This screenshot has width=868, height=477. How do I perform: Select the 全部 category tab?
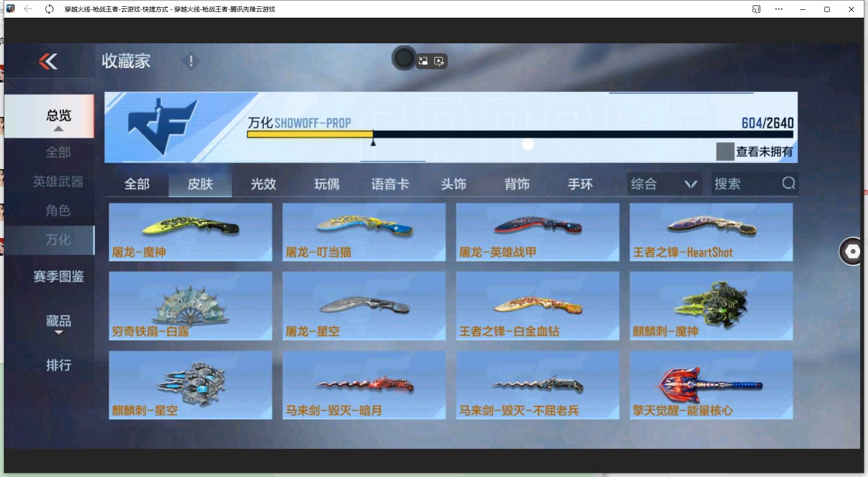click(137, 184)
